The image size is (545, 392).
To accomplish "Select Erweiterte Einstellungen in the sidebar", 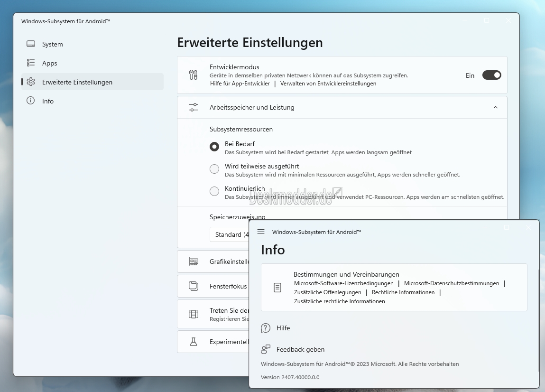I will [92, 82].
